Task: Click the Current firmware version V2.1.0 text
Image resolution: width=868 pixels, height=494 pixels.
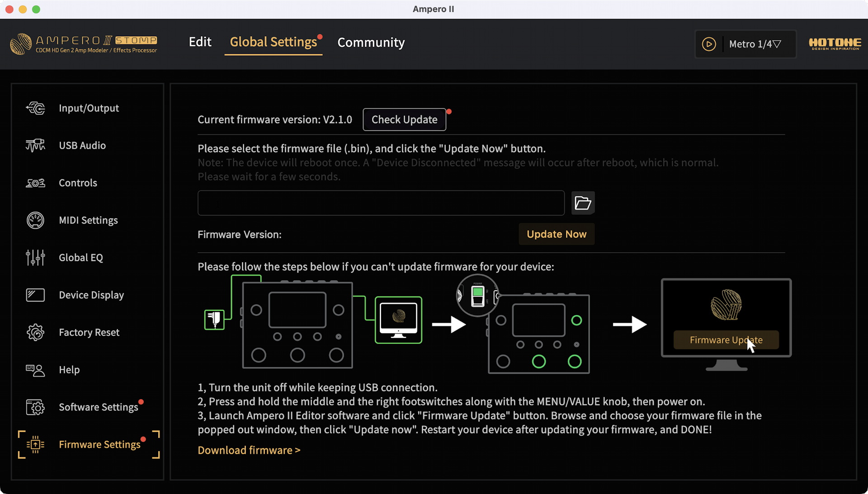Action: pos(274,120)
